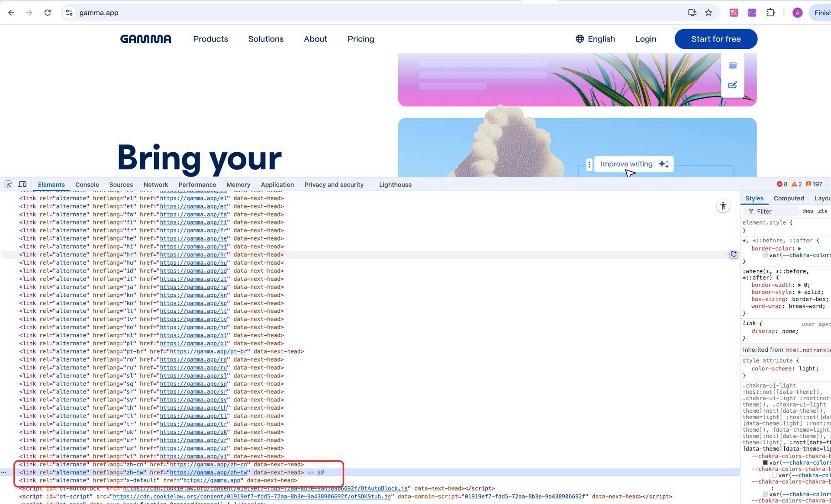Open otSDKStub.js script source link
The width and height of the screenshot is (831, 504).
(252, 496)
